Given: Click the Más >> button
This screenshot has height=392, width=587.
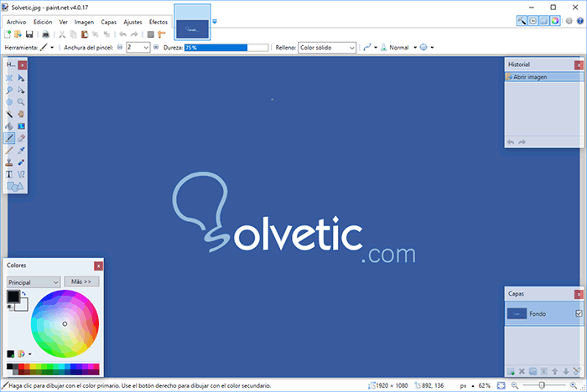Looking at the screenshot, I should click(81, 281).
